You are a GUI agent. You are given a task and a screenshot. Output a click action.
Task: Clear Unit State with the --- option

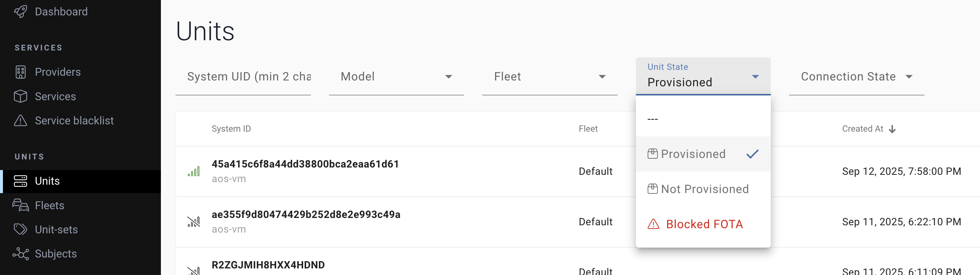pyautogui.click(x=653, y=119)
